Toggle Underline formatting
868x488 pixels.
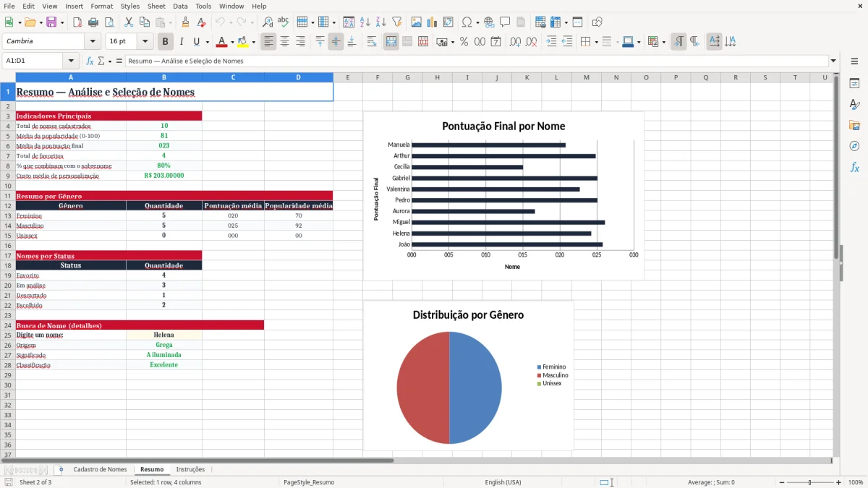[x=197, y=42]
